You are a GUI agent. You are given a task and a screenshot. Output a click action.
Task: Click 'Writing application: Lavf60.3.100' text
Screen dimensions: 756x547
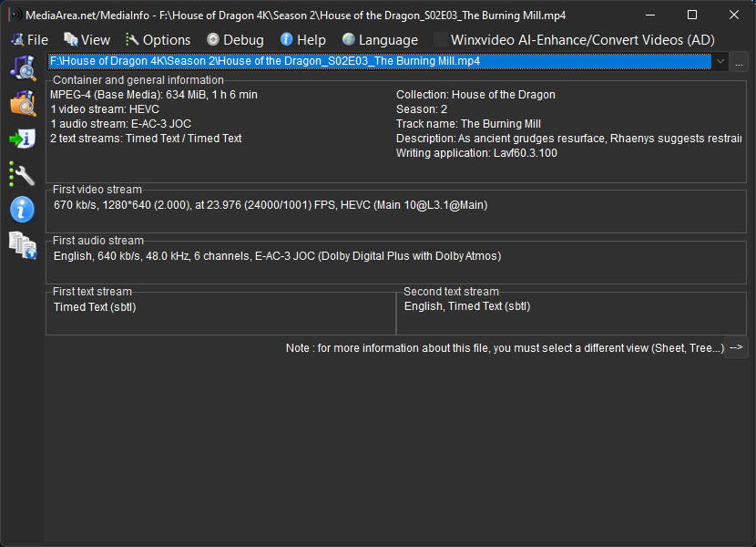[x=476, y=153]
